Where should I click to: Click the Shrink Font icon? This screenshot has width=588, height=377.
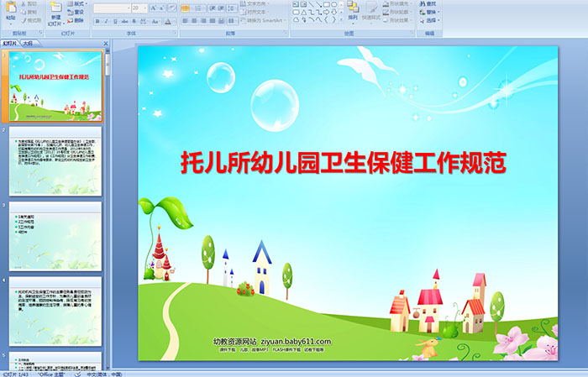(162, 8)
